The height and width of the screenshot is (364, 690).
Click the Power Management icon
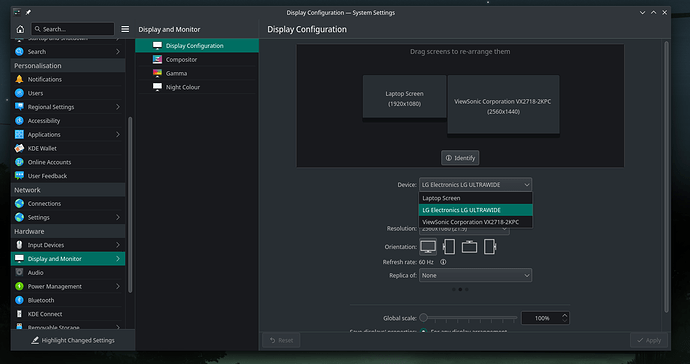[x=19, y=286]
